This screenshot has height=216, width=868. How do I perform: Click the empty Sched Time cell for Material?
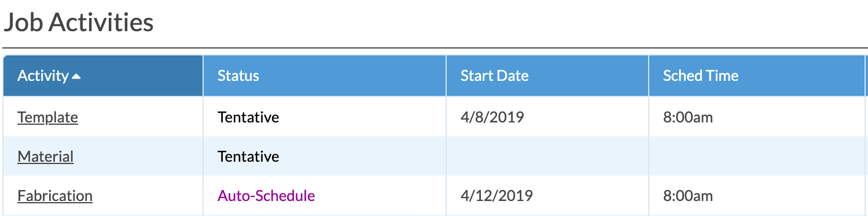coord(757,156)
